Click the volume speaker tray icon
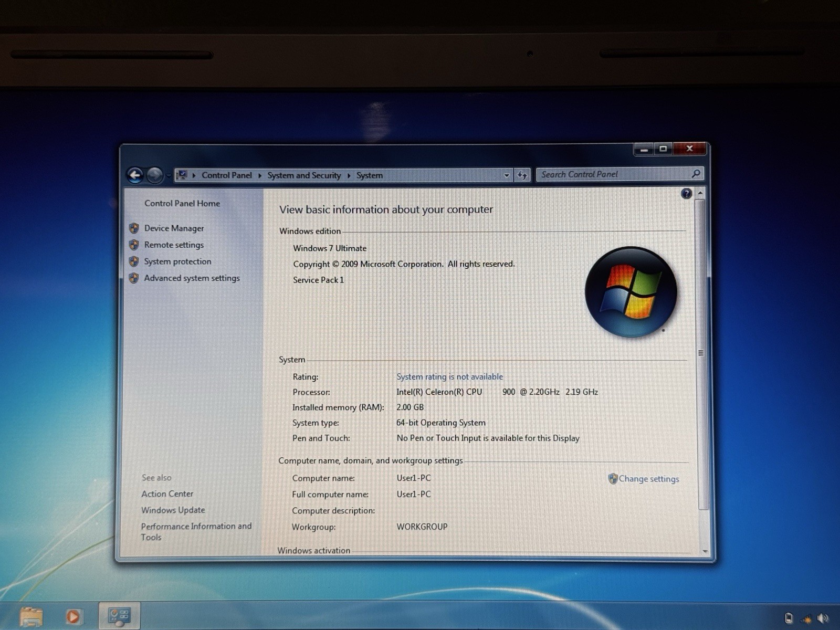840x630 pixels. coord(822,618)
